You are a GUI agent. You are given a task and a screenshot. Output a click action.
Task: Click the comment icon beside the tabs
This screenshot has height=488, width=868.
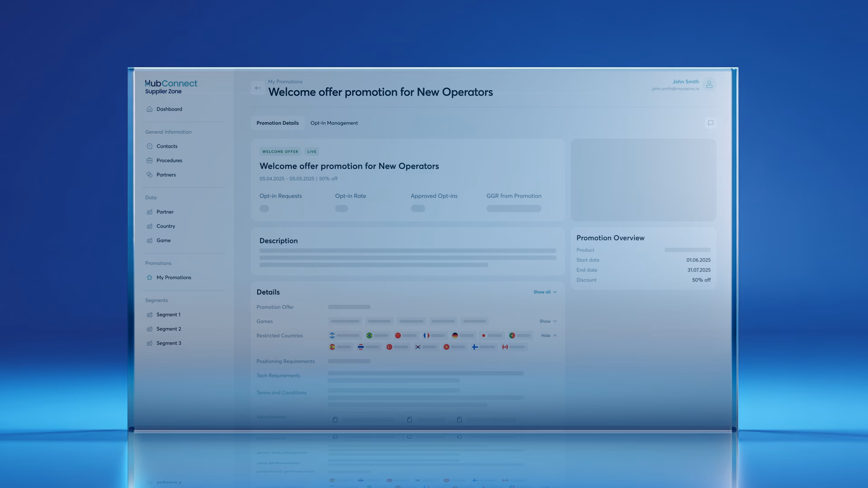click(x=710, y=123)
